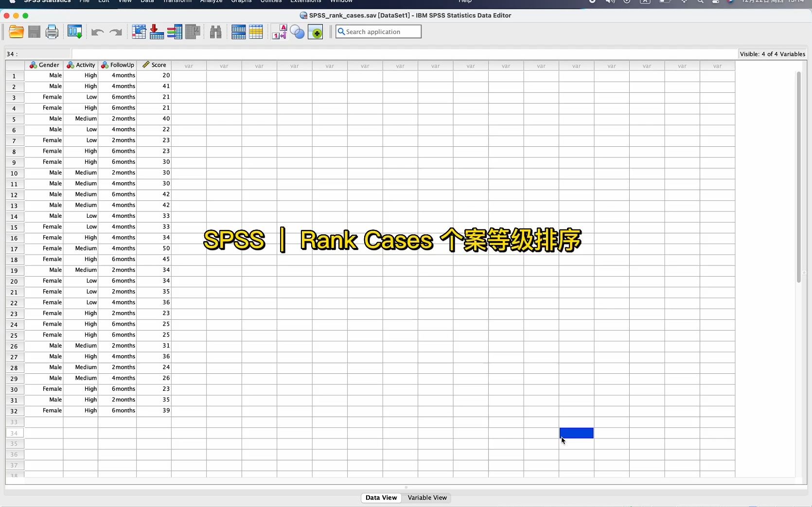Click the Go to variable toolbar icon
812x507 pixels.
click(x=157, y=32)
